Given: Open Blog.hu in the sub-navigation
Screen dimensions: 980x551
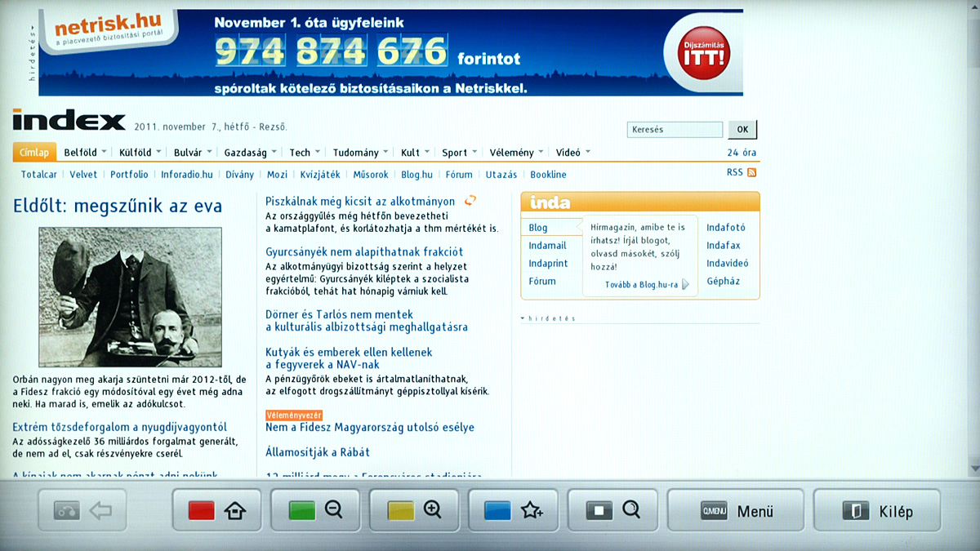Looking at the screenshot, I should click(x=416, y=175).
